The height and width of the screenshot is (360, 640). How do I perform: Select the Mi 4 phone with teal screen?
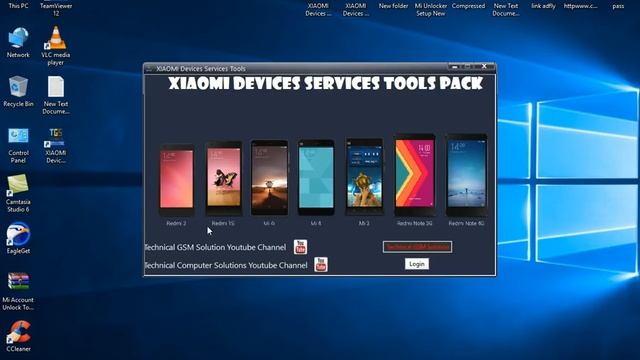coord(316,177)
